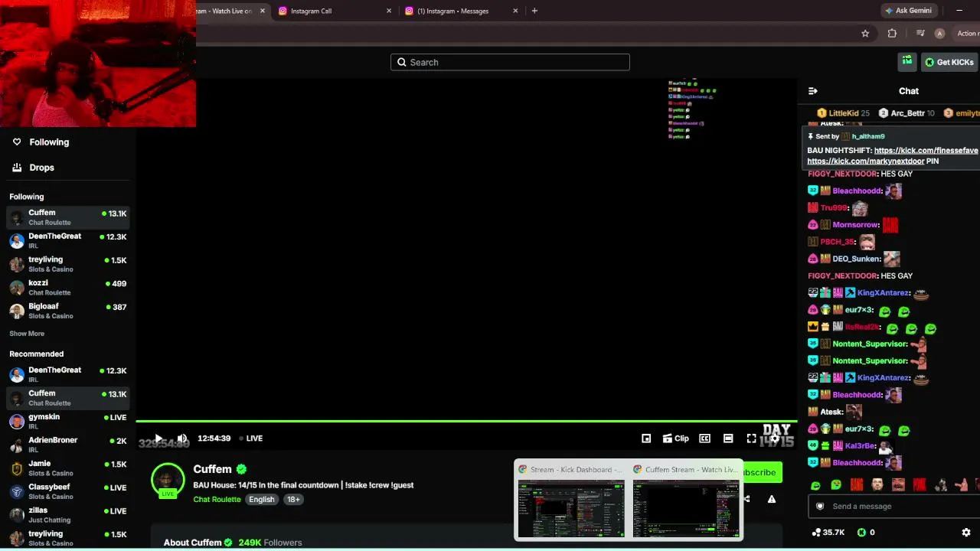980x551 pixels.
Task: Close the Instagram Call tab
Action: (x=389, y=11)
